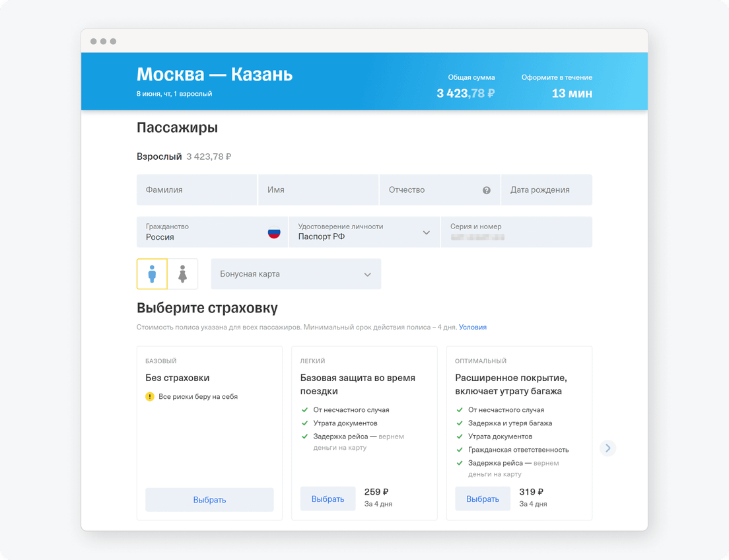The width and height of the screenshot is (729, 560).
Task: Click the checkmark beside Гражданская ответственность
Action: [x=460, y=450]
